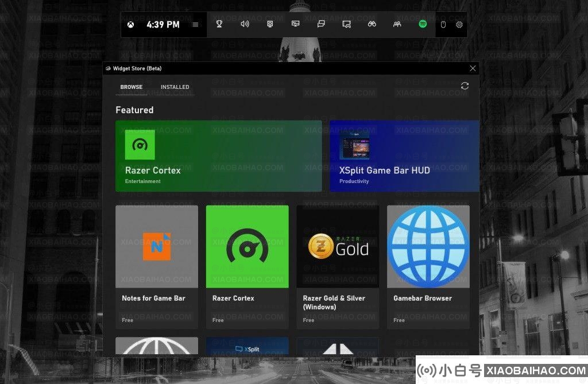Viewport: 588px width, 384px height.
Task: Click the Productivity category label
Action: coord(354,181)
